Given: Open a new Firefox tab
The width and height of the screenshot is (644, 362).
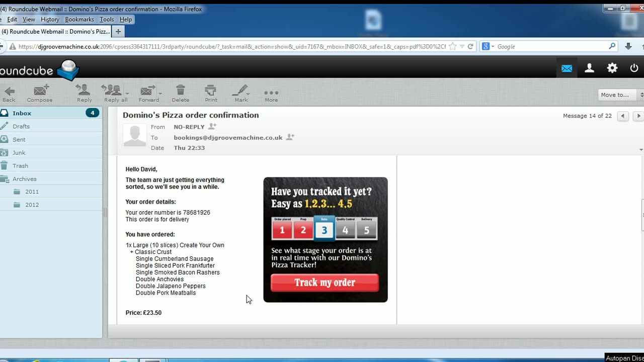Looking at the screenshot, I should (x=118, y=31).
